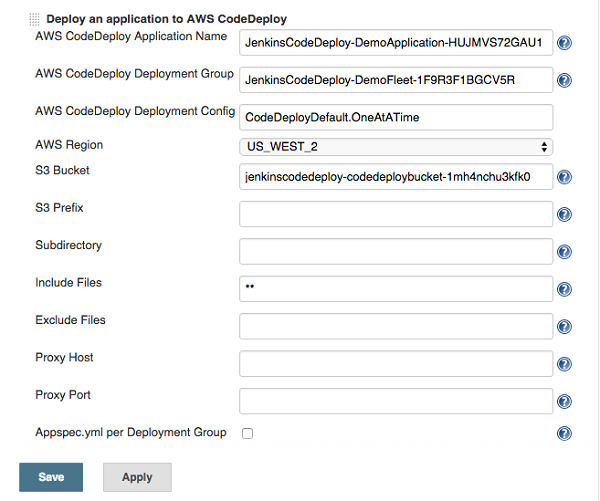
Task: Click help icon beside Subdirectory field
Action: point(564,252)
